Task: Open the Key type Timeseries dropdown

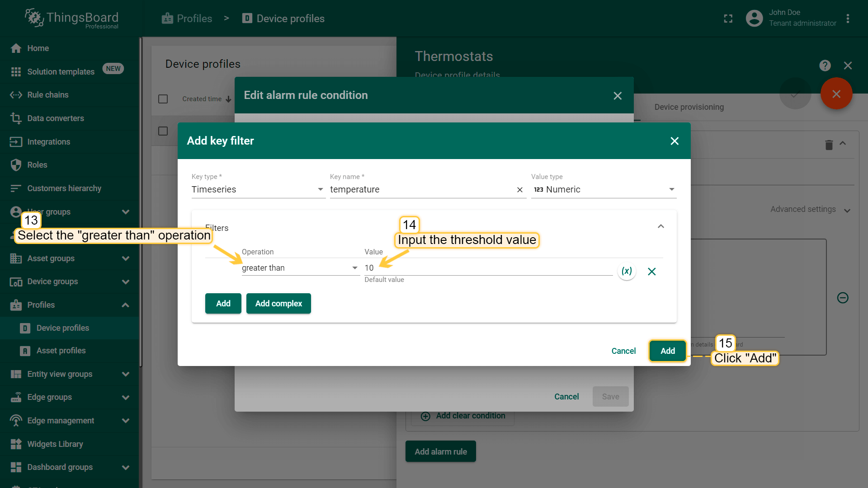Action: [258, 190]
